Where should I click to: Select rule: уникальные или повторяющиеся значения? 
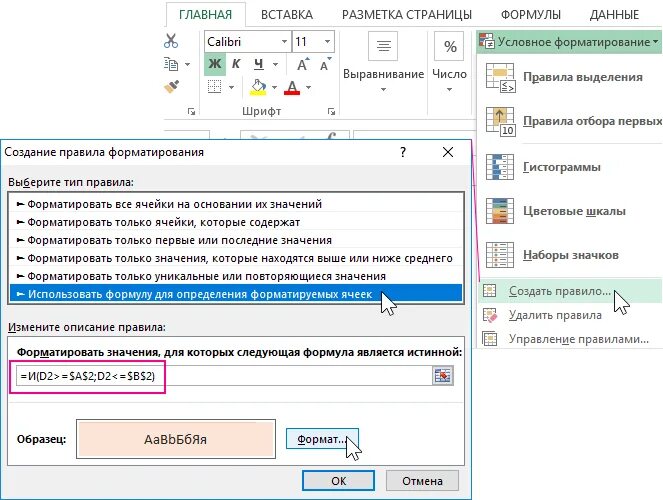click(x=236, y=276)
